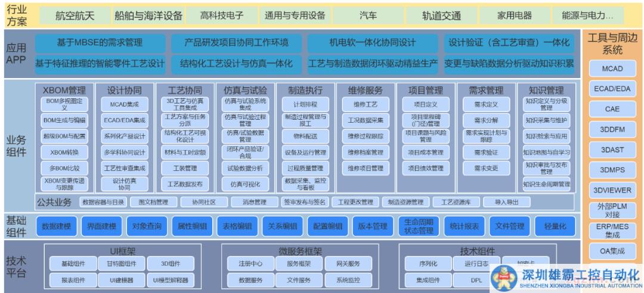This screenshot has height=293, width=644.
Task: Click the Shenzhen Xiongba robot logo icon
Action: (x=504, y=278)
